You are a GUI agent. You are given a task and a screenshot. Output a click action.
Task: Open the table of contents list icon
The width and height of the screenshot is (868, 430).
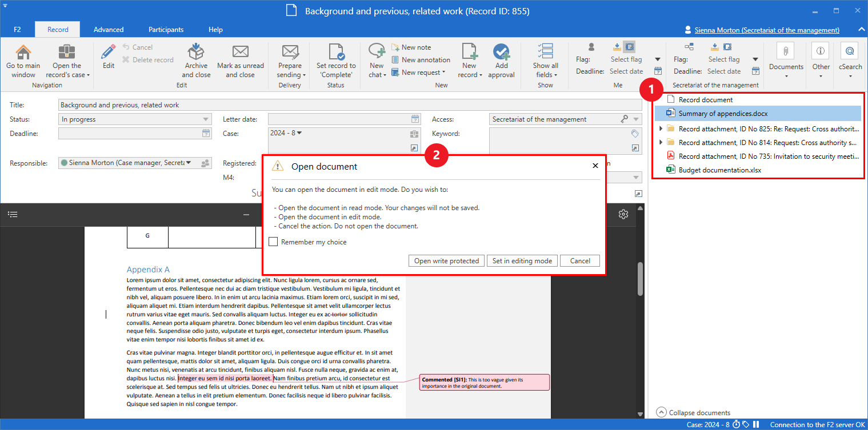[13, 214]
